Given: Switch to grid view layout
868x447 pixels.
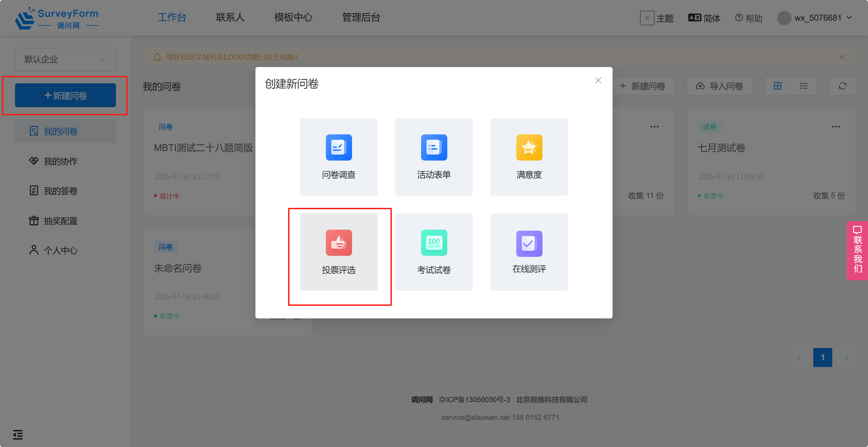Looking at the screenshot, I should point(778,86).
